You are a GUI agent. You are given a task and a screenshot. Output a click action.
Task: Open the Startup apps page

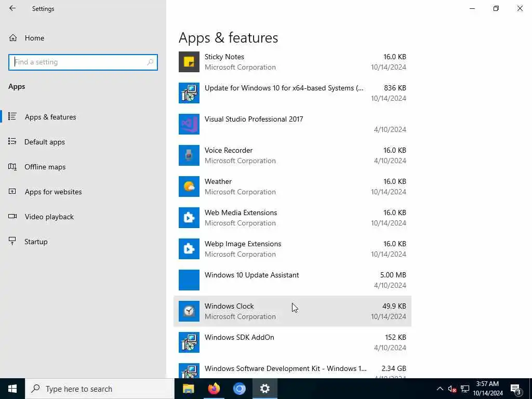click(36, 242)
